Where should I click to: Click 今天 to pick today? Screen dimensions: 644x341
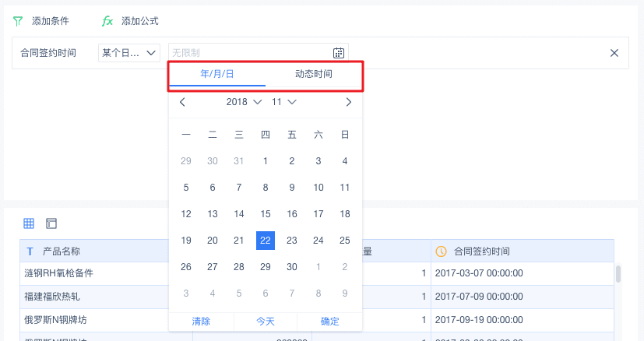(x=266, y=322)
